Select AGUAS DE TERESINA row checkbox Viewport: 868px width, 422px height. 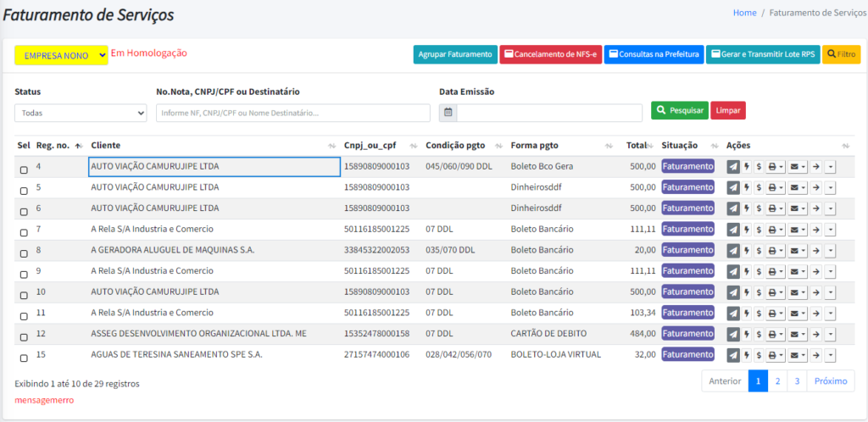[x=24, y=358]
